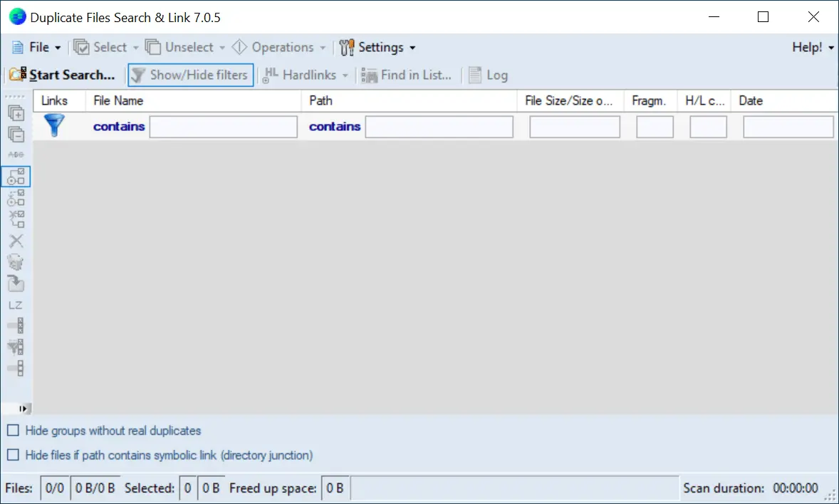This screenshot has height=504, width=839.
Task: Click the File Size filter input field
Action: point(575,127)
